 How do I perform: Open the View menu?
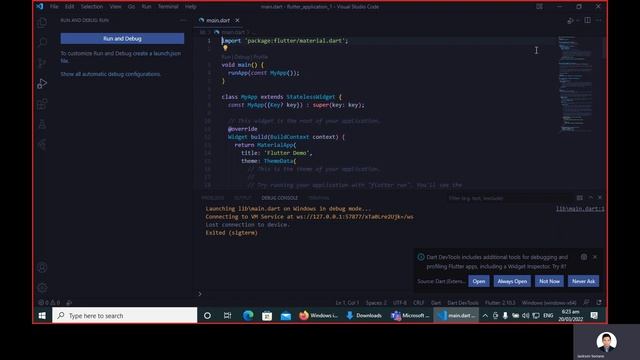pyautogui.click(x=115, y=7)
